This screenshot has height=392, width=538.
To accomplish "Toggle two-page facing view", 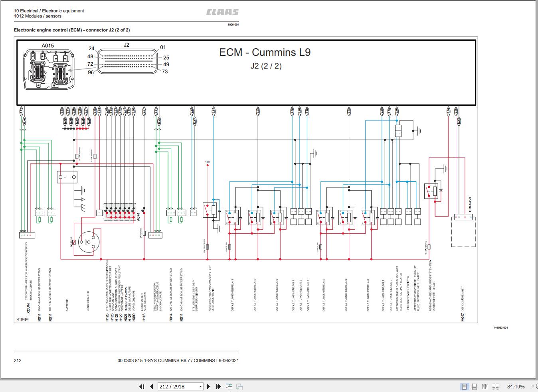I will pyautogui.click(x=485, y=386).
